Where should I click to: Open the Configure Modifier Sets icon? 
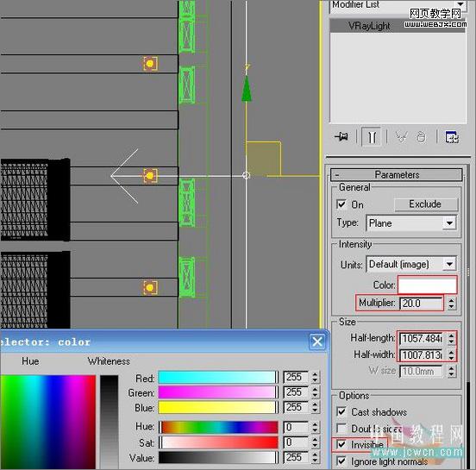click(x=452, y=137)
